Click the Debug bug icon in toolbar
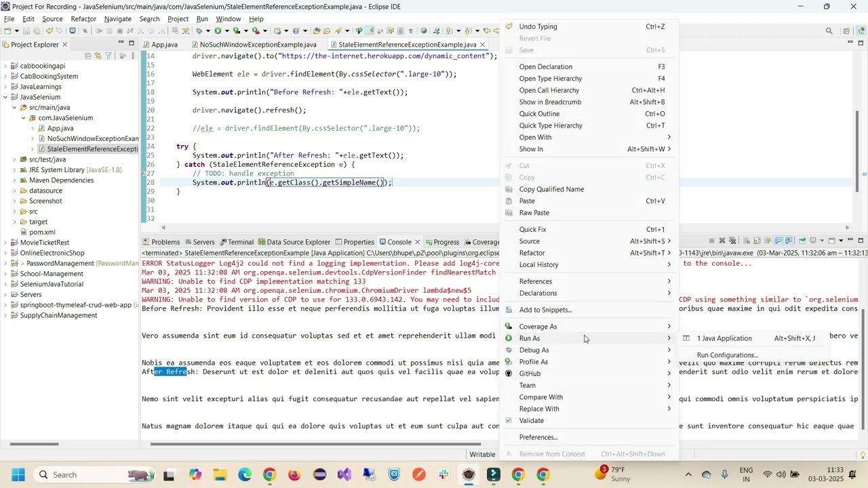Image resolution: width=868 pixels, height=488 pixels. 199,30
